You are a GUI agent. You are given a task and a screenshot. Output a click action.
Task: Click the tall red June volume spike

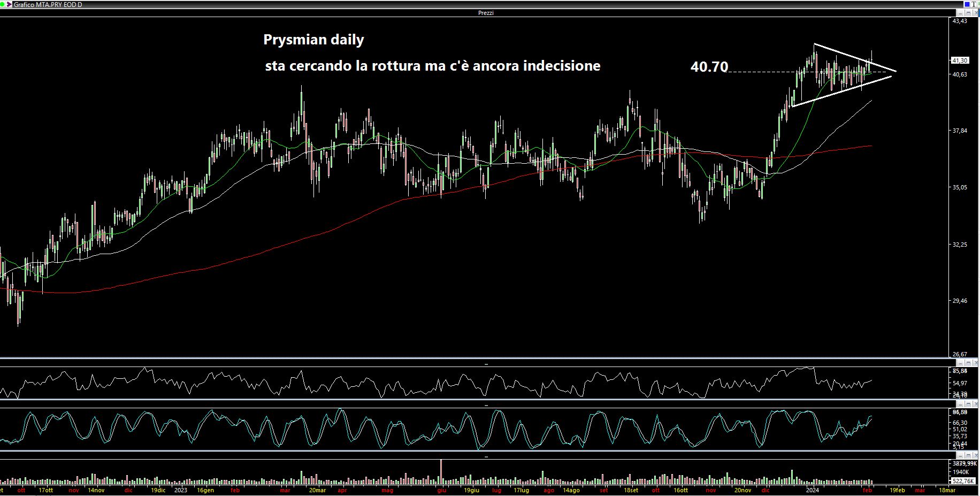pos(441,472)
